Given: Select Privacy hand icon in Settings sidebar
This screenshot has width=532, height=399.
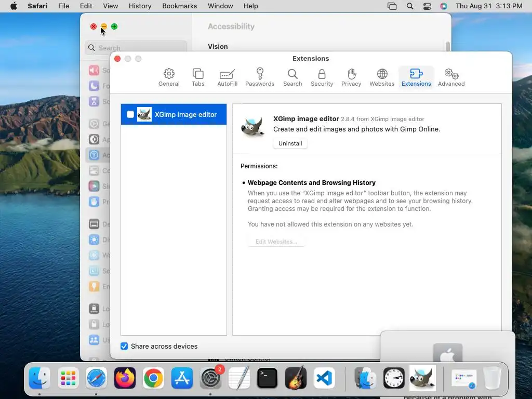Looking at the screenshot, I should (x=94, y=202).
